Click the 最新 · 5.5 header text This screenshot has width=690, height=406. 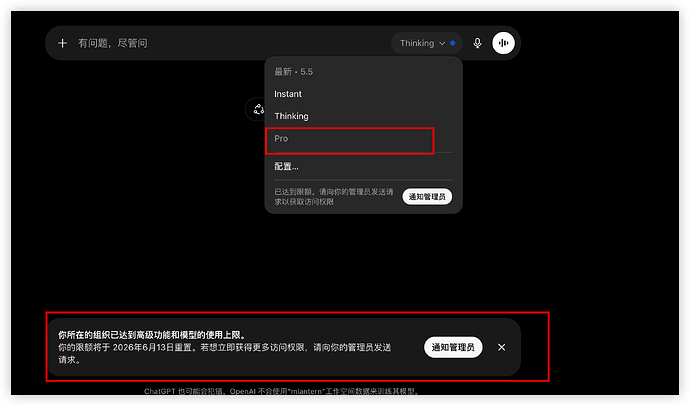point(294,72)
